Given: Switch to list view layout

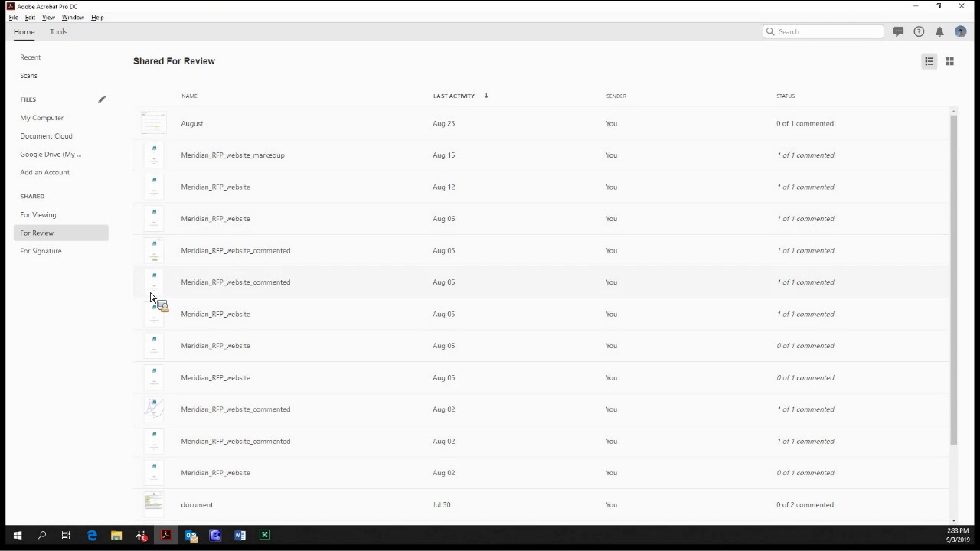Looking at the screenshot, I should [929, 61].
